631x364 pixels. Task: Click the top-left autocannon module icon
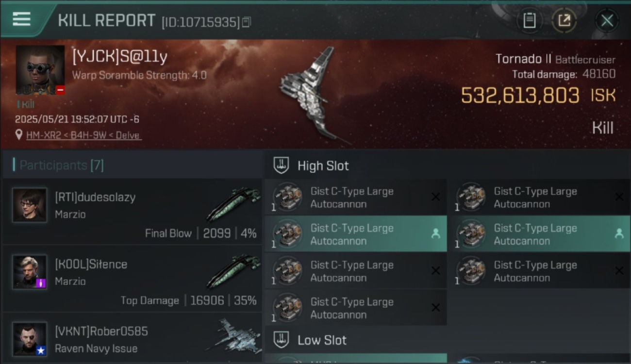point(287,197)
